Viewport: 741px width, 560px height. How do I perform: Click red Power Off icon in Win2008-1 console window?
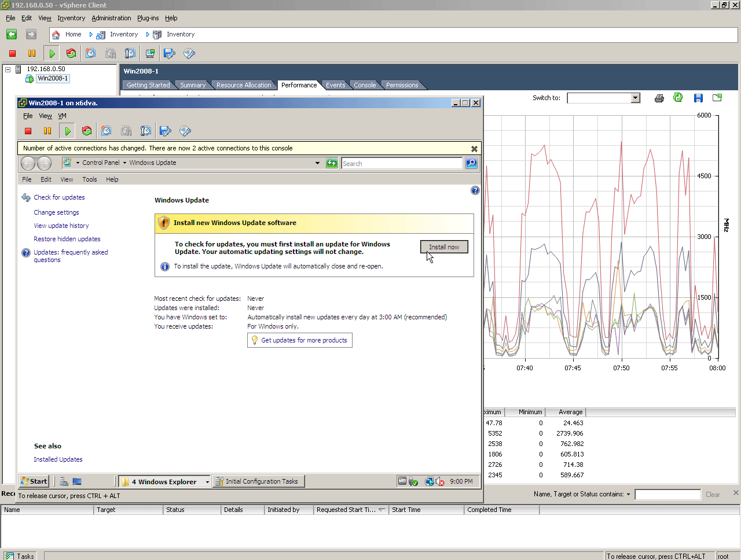28,131
